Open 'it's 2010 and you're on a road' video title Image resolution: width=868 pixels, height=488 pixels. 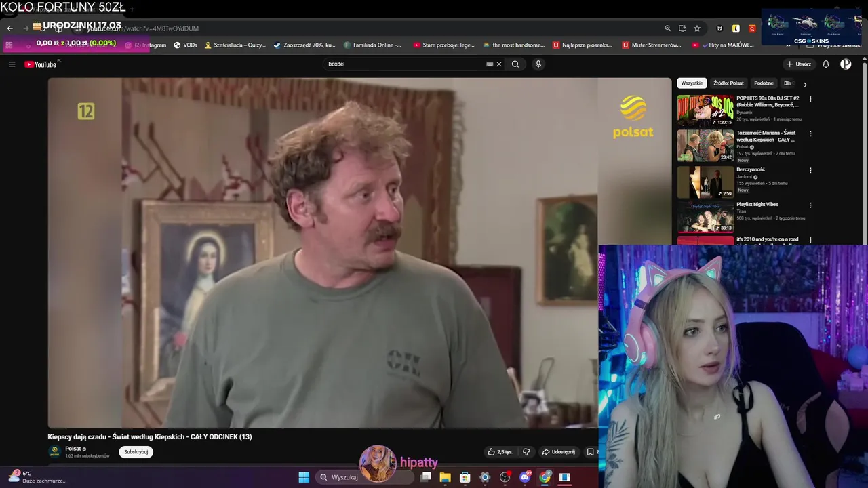pyautogui.click(x=768, y=239)
